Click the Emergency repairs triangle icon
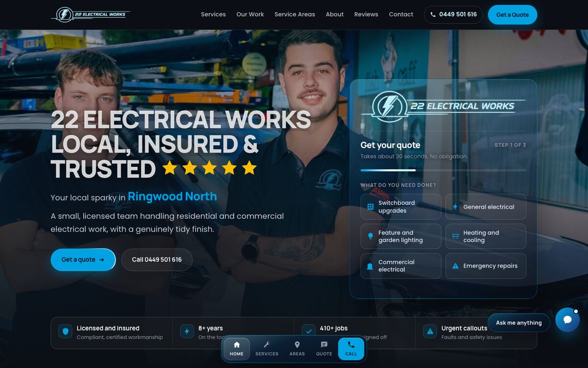Viewport: 588px width, 368px height. pyautogui.click(x=455, y=266)
